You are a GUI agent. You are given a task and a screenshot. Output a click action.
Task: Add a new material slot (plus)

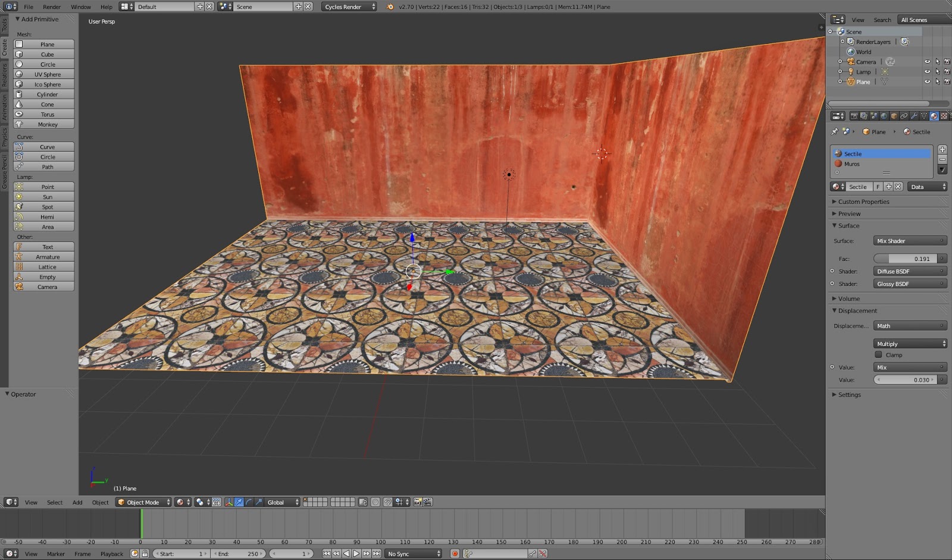[942, 149]
